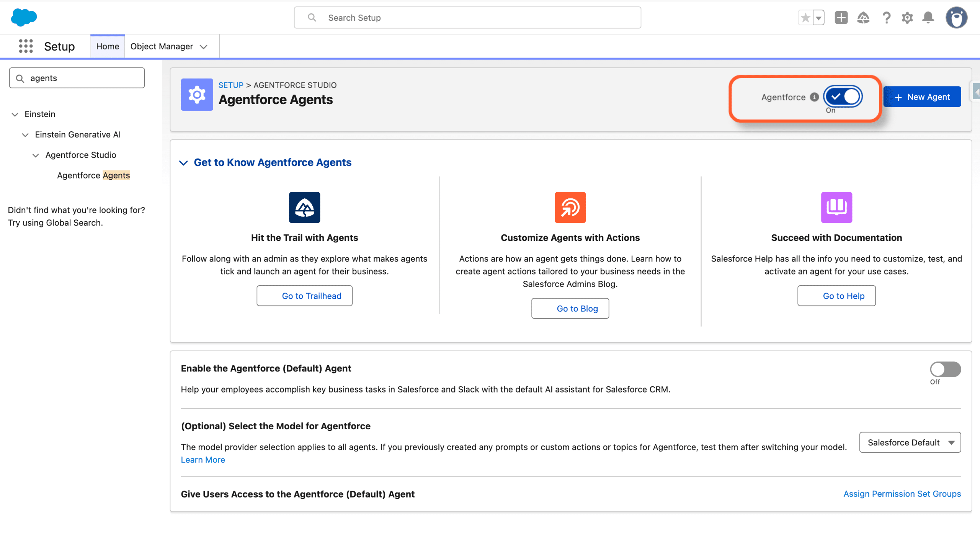980x535 pixels.
Task: Enable the Agentforce (Default) Agent toggle
Action: [x=945, y=369]
